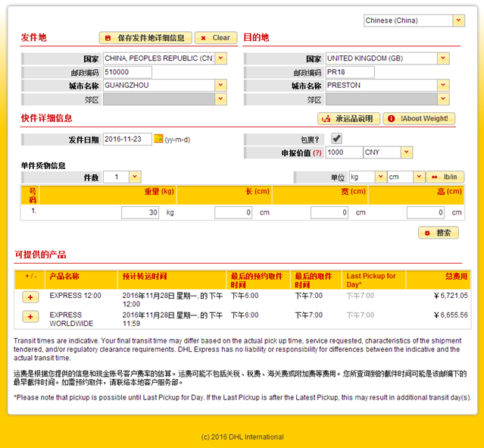Click the 最后的预约取件时间 column header
Screen dimensions: 484x448
pos(257,280)
